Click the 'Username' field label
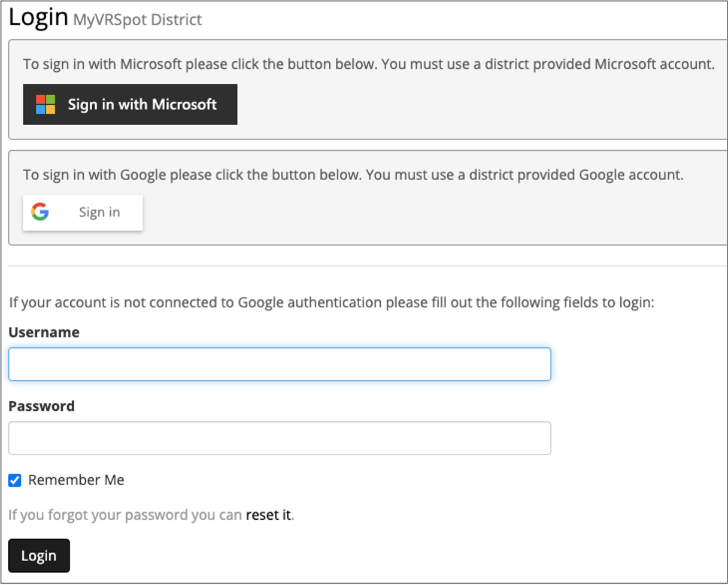The width and height of the screenshot is (728, 585). click(x=44, y=332)
